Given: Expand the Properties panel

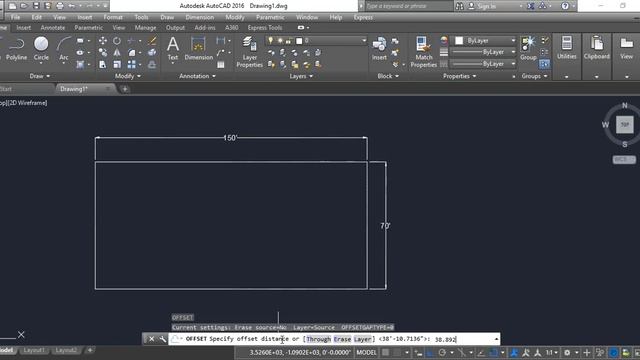Looking at the screenshot, I should (460, 76).
